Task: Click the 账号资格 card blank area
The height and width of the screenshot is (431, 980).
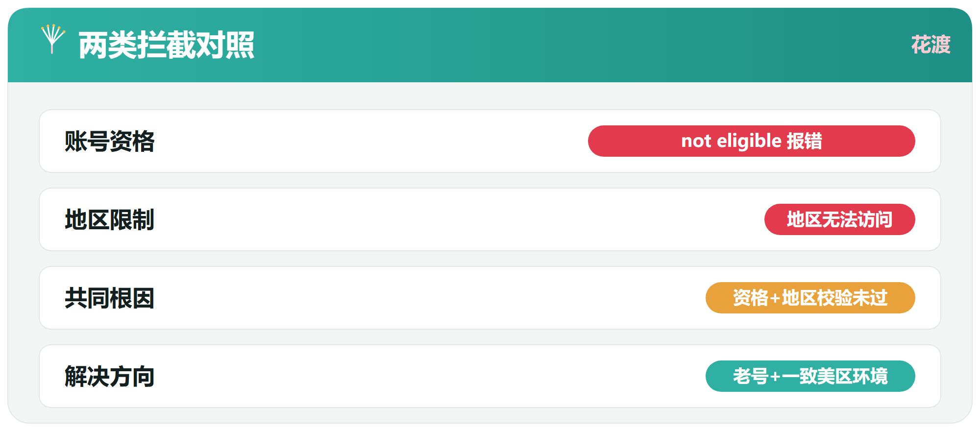Action: click(x=367, y=141)
